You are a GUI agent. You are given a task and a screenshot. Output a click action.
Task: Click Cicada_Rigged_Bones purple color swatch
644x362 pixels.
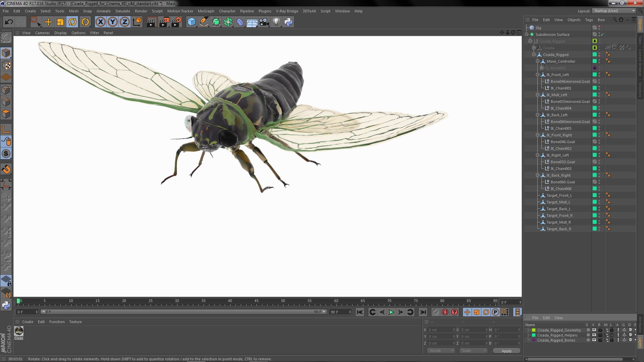pyautogui.click(x=534, y=340)
